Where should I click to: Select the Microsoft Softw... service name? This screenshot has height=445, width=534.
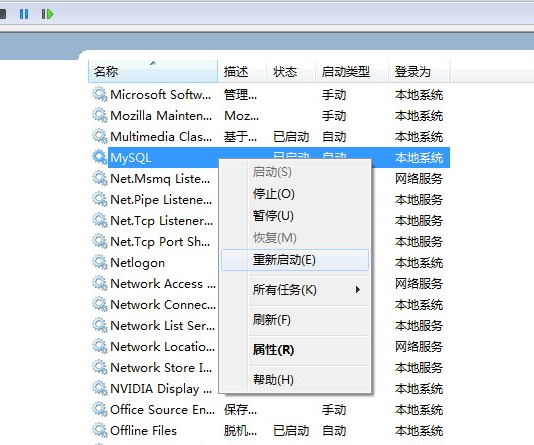[x=160, y=94]
